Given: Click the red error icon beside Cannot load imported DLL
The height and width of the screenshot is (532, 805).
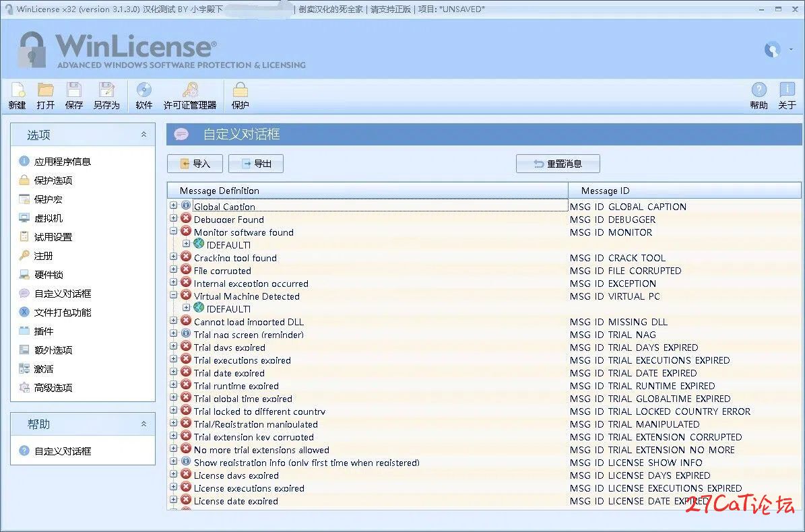Looking at the screenshot, I should (186, 321).
